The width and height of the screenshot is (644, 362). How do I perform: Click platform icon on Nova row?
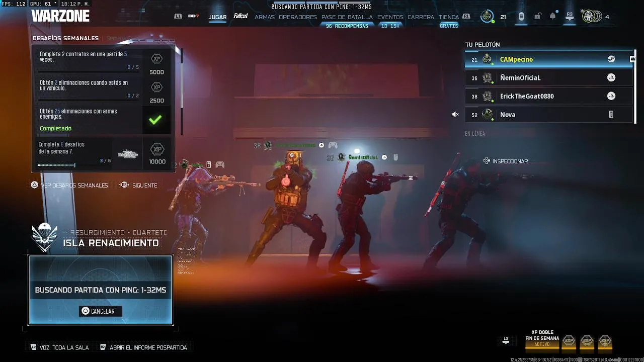coord(611,115)
